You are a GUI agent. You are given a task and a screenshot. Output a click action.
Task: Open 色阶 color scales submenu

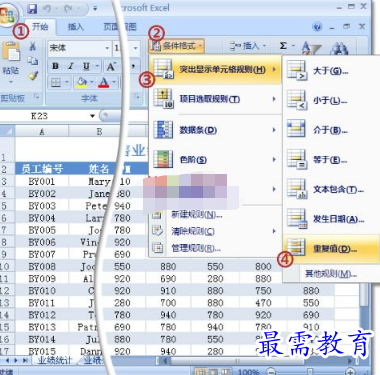coord(215,159)
